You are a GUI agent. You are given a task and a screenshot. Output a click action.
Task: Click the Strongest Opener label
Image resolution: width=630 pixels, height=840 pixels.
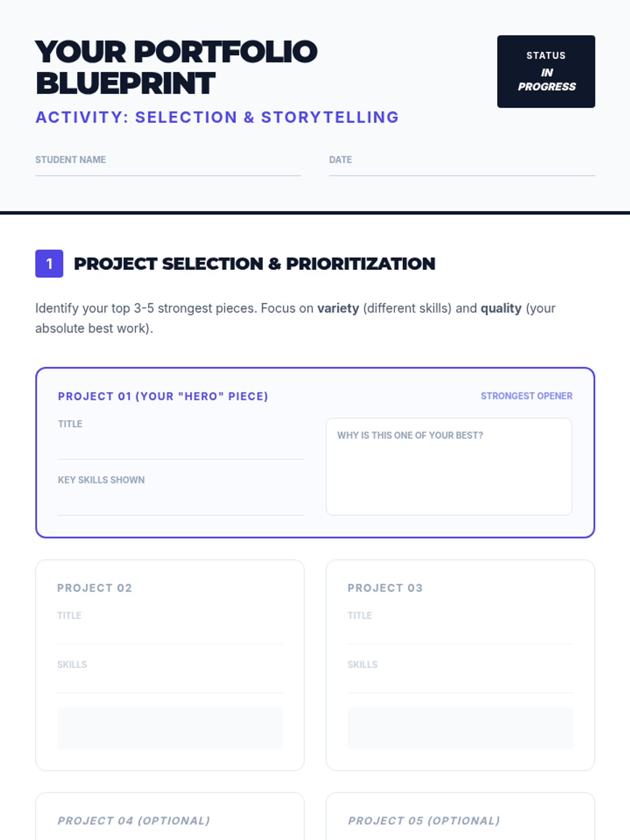(x=527, y=396)
